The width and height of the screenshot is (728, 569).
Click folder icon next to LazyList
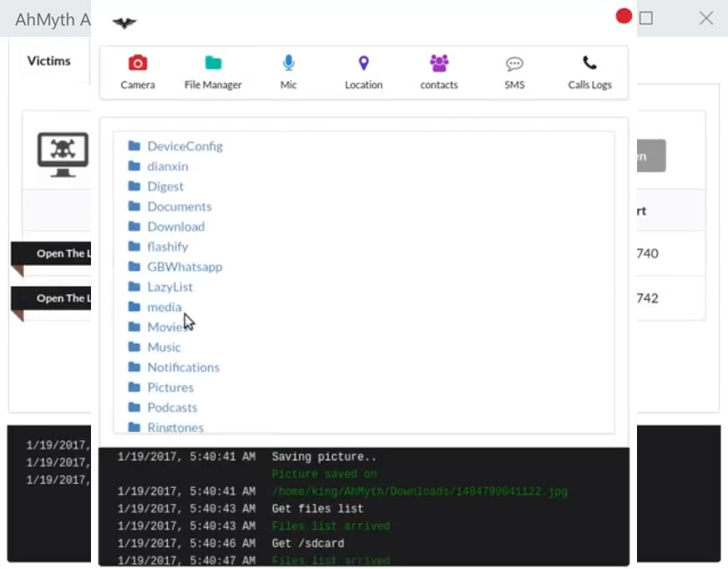coord(134,286)
